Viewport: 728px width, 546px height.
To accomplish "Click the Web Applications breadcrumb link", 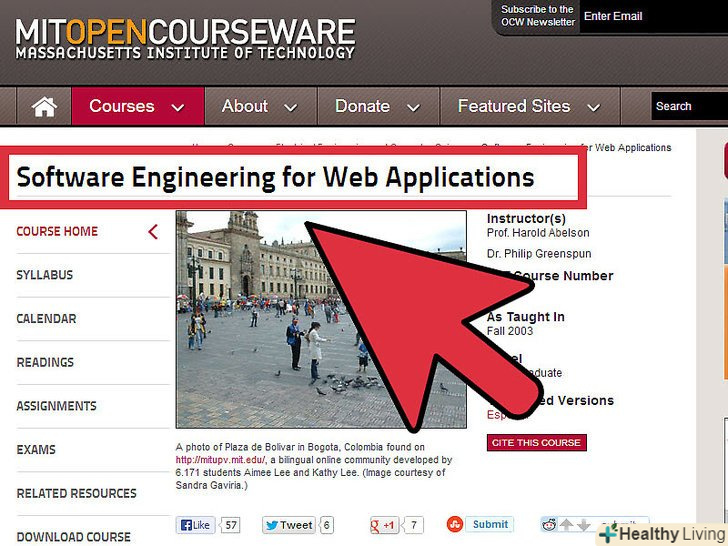I will [633, 148].
